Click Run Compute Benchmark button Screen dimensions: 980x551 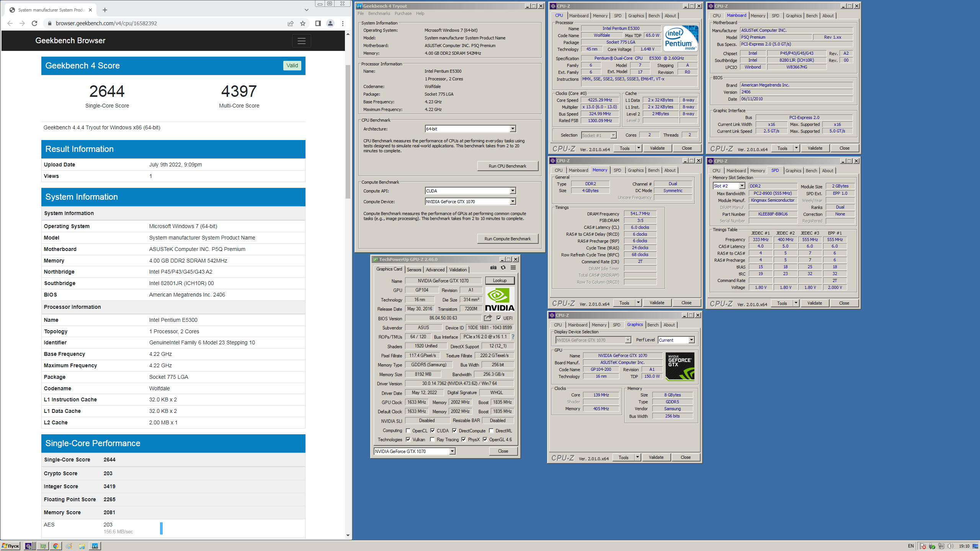click(x=508, y=239)
